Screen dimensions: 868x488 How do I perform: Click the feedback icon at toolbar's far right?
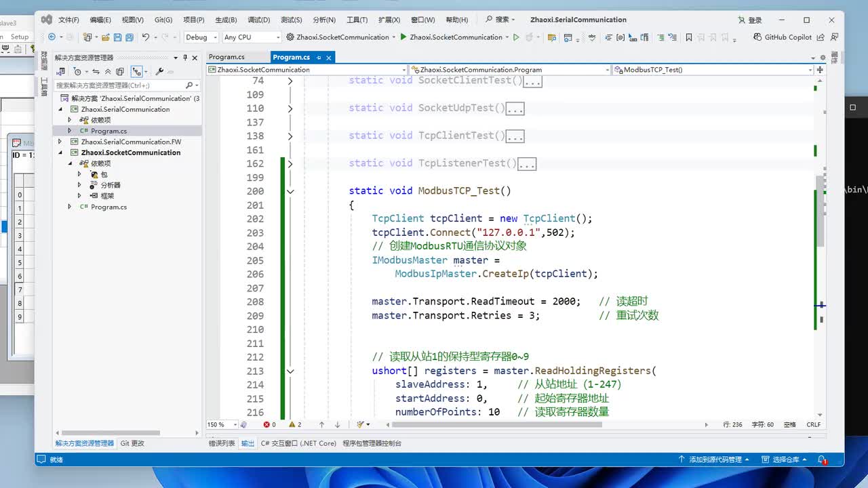click(x=834, y=37)
